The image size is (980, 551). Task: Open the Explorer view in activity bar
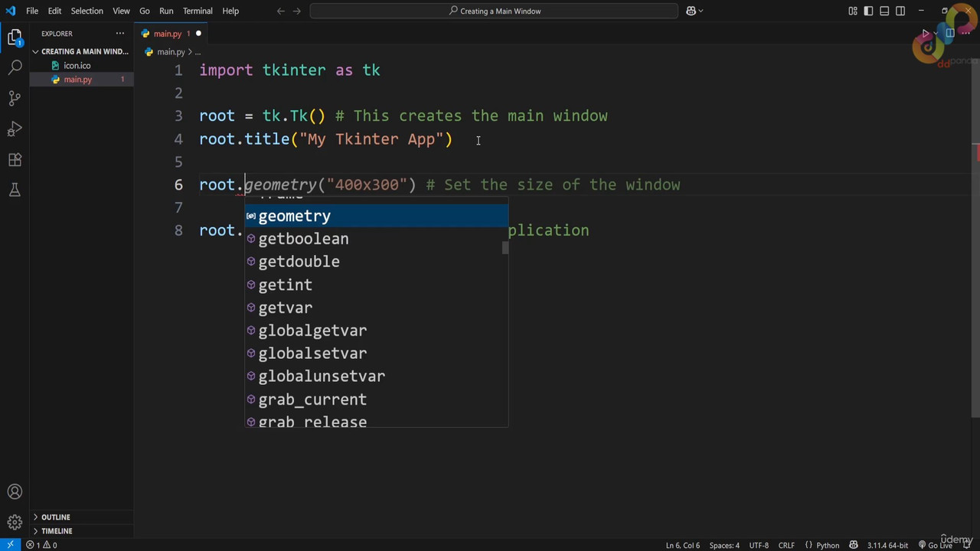[15, 36]
